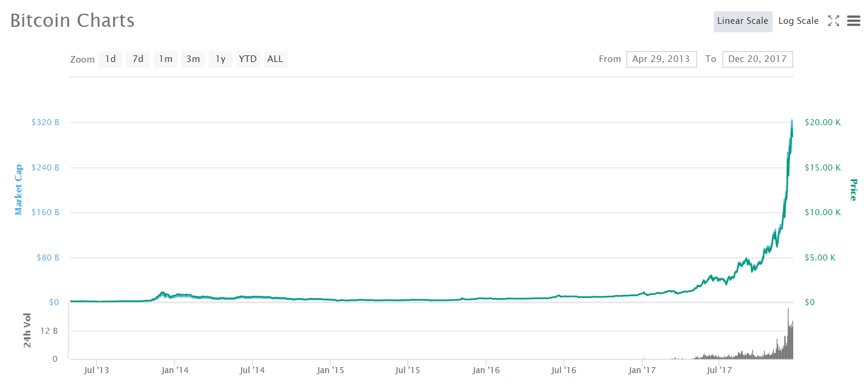Set zoom range to 1d
This screenshot has width=868, height=385.
pos(110,59)
